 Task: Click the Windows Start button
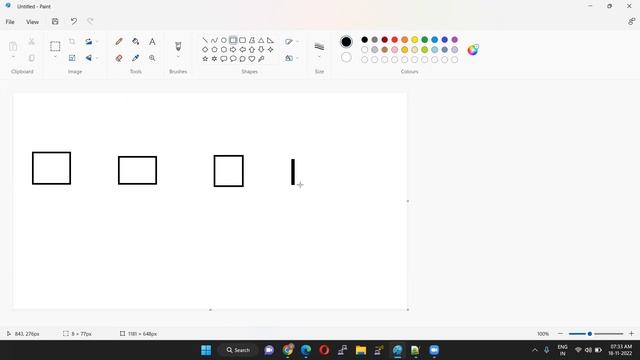coord(206,350)
